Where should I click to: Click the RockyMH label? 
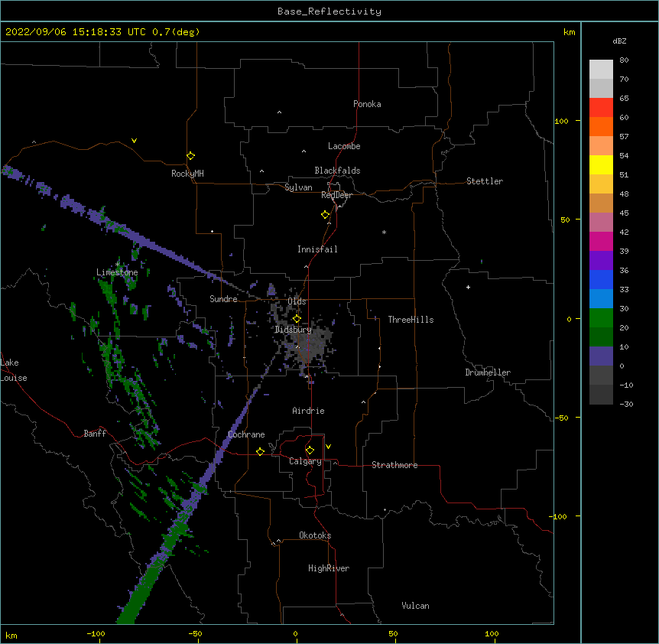click(187, 174)
